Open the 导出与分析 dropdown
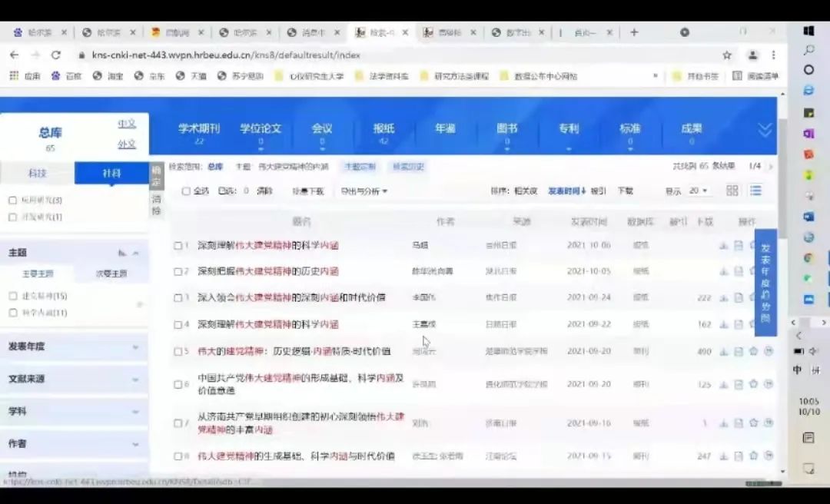Viewport: 830px width, 504px height. point(364,191)
